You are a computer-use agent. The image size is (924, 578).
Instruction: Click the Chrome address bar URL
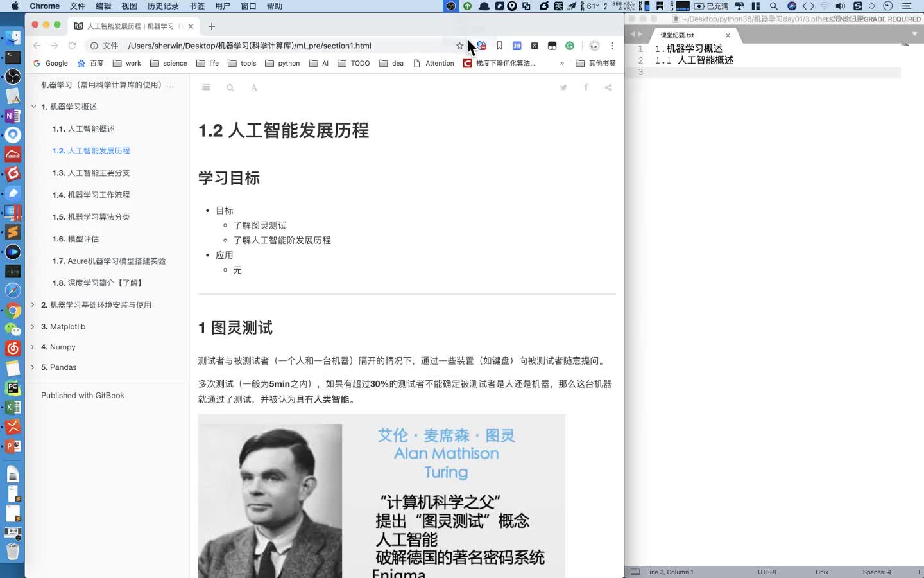pyautogui.click(x=250, y=46)
